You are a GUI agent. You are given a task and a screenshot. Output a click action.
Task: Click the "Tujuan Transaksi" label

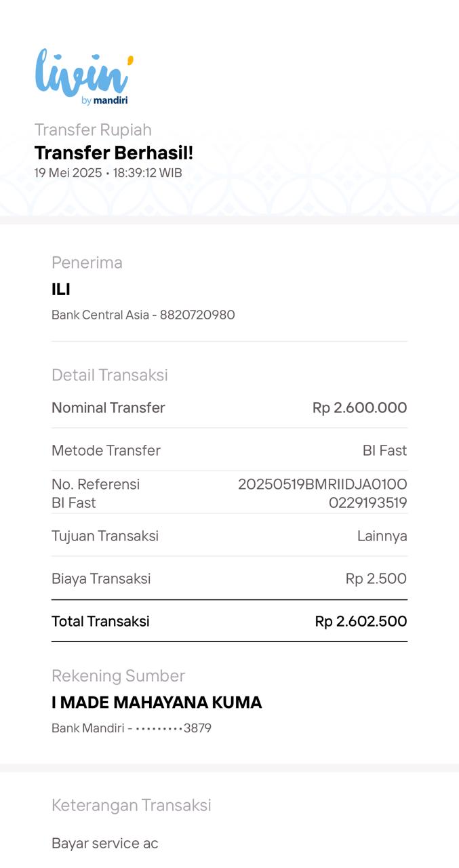coord(105,536)
